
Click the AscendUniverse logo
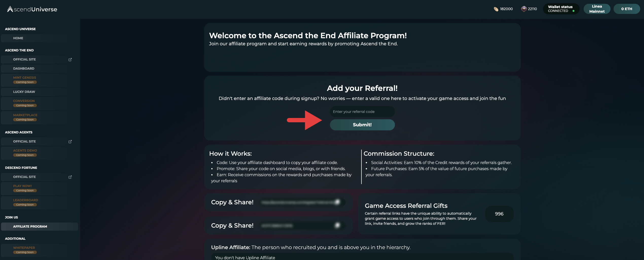[32, 9]
